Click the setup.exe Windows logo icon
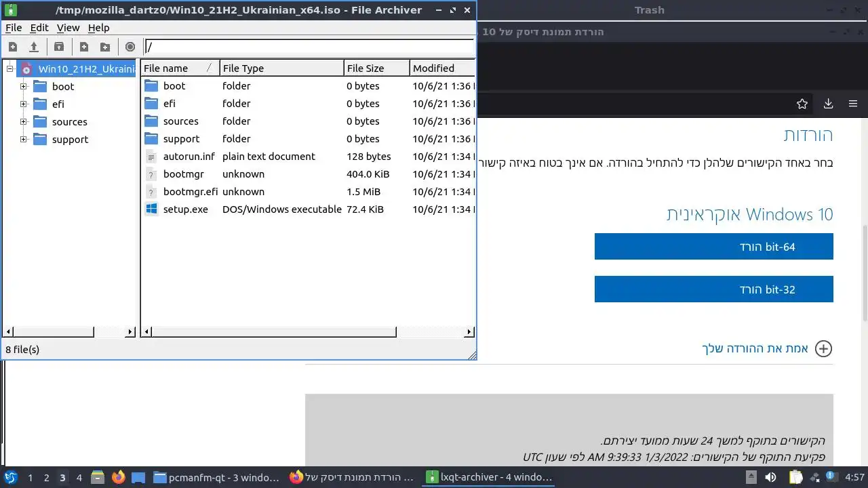The width and height of the screenshot is (868, 488). click(151, 209)
